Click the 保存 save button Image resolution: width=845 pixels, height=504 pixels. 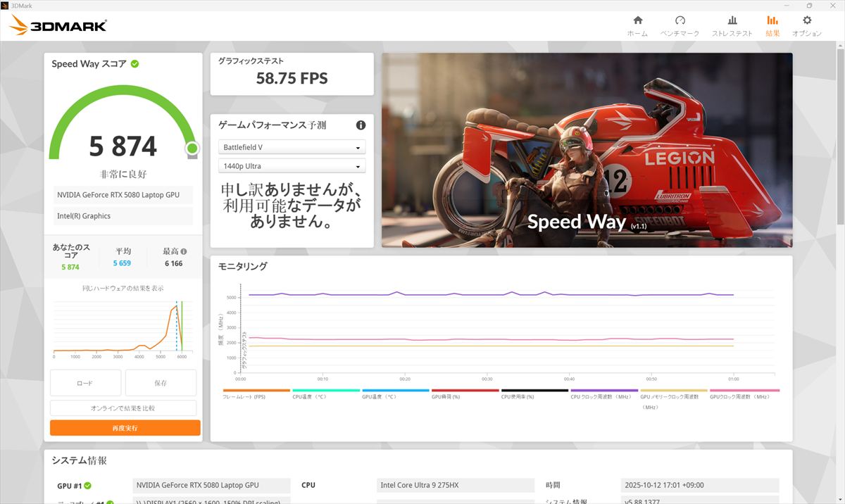coord(161,384)
